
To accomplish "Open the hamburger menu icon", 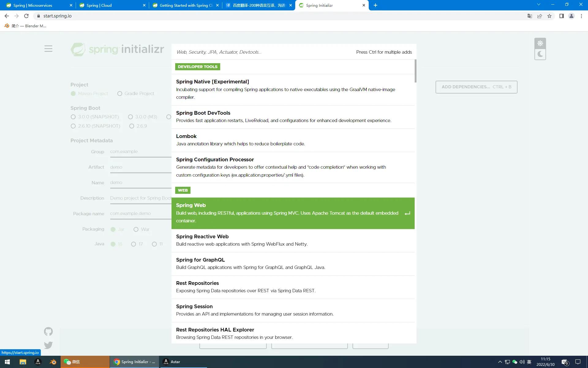I will [48, 49].
